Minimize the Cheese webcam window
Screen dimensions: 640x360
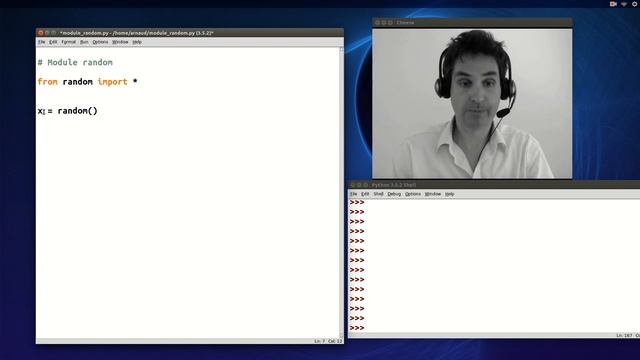[x=384, y=22]
